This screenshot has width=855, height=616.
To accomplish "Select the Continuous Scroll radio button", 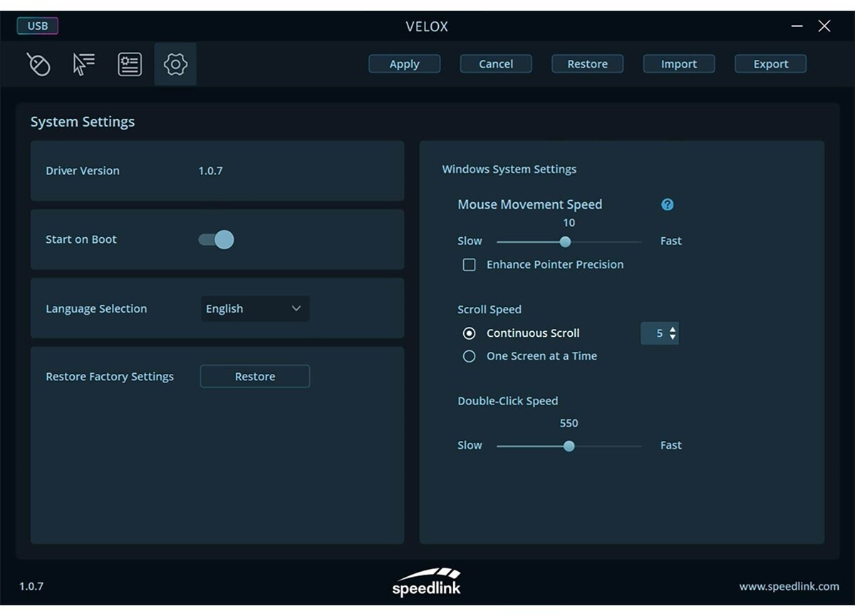I will [x=470, y=333].
